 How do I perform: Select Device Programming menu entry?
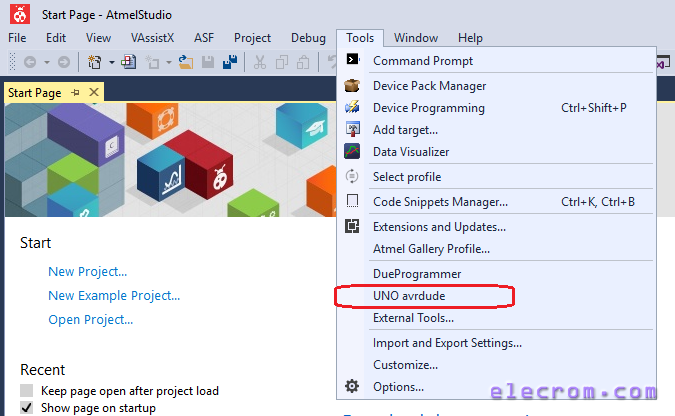496,108
